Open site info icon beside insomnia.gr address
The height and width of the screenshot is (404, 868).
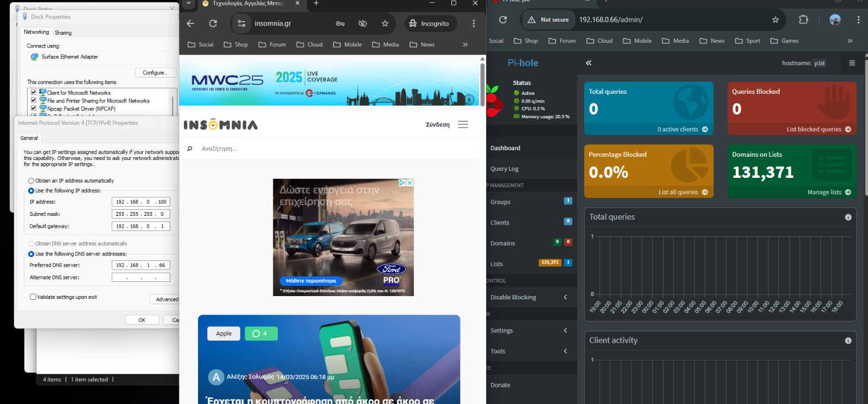click(x=242, y=23)
